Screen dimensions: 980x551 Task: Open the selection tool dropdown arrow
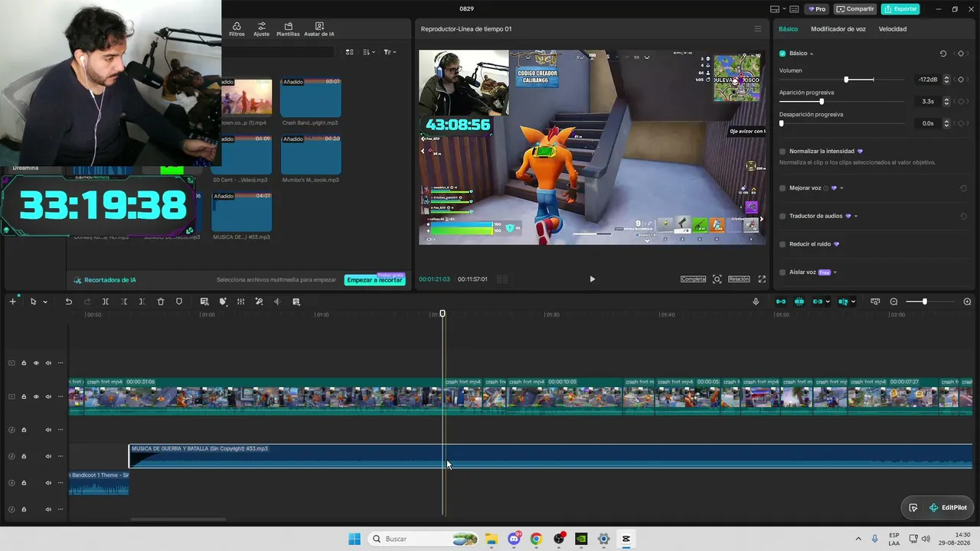[x=45, y=302]
